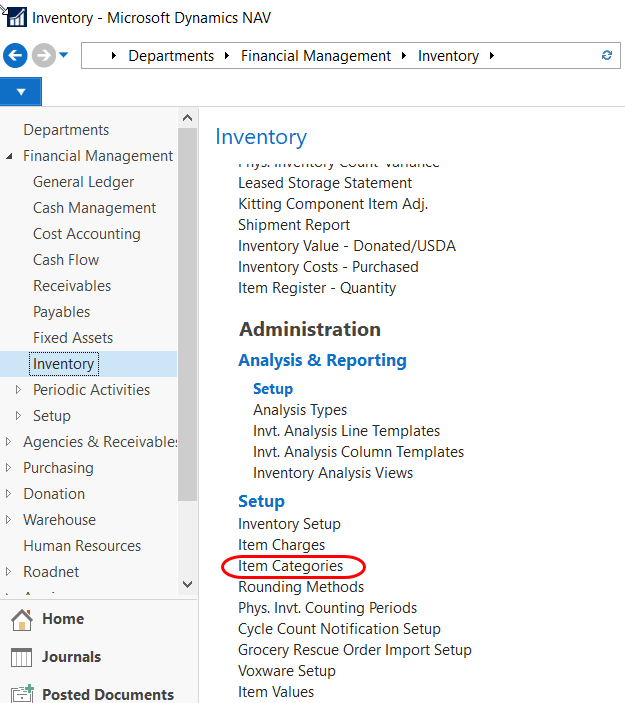Open navigation history dropdown arrow
This screenshot has width=625, height=703.
(64, 55)
